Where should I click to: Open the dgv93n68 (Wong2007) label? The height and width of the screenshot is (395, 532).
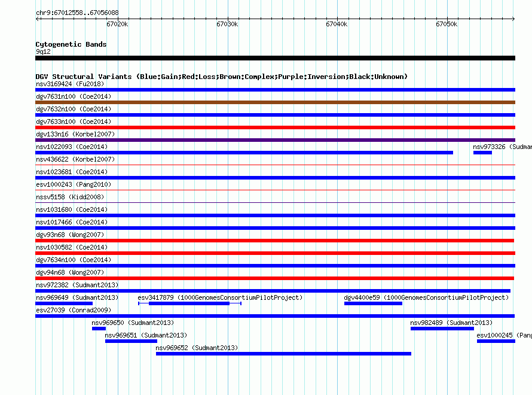click(x=70, y=235)
